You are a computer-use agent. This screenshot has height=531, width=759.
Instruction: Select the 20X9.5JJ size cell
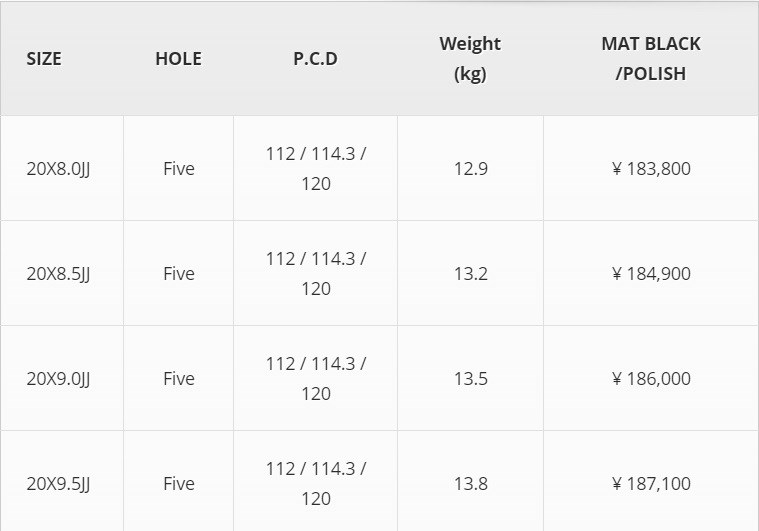tap(58, 483)
